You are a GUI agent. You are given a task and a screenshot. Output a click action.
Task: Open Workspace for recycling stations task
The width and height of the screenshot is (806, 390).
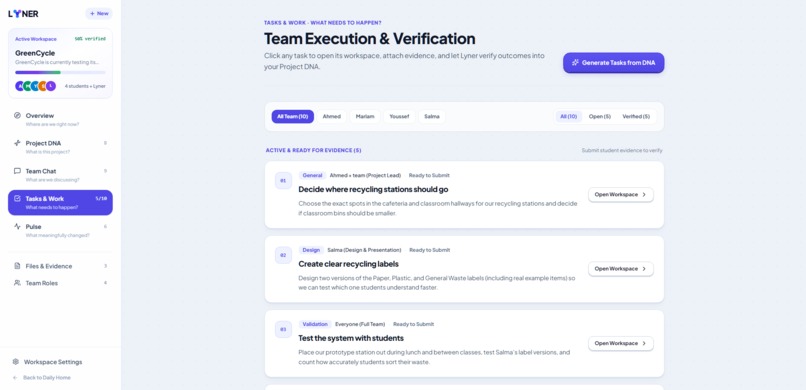coord(620,195)
